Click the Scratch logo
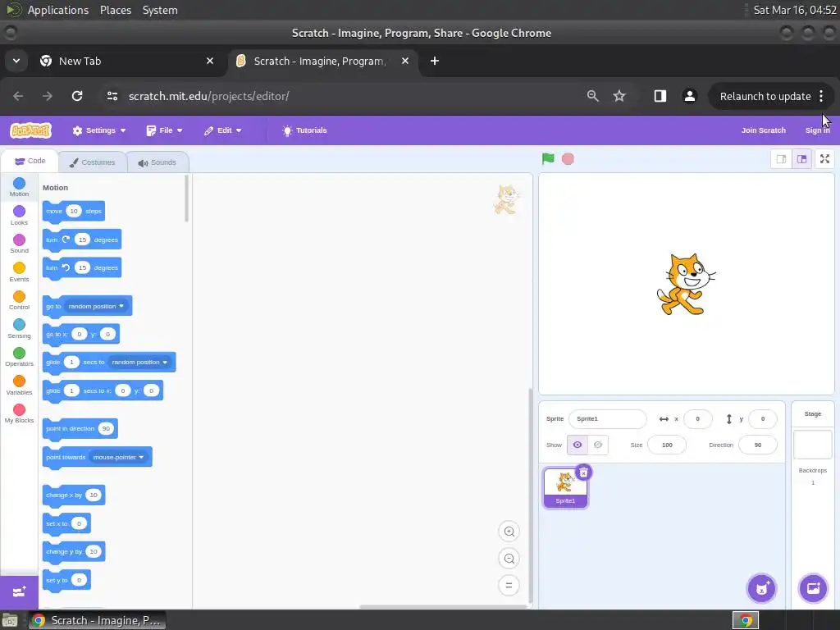The width and height of the screenshot is (840, 630). click(x=31, y=130)
